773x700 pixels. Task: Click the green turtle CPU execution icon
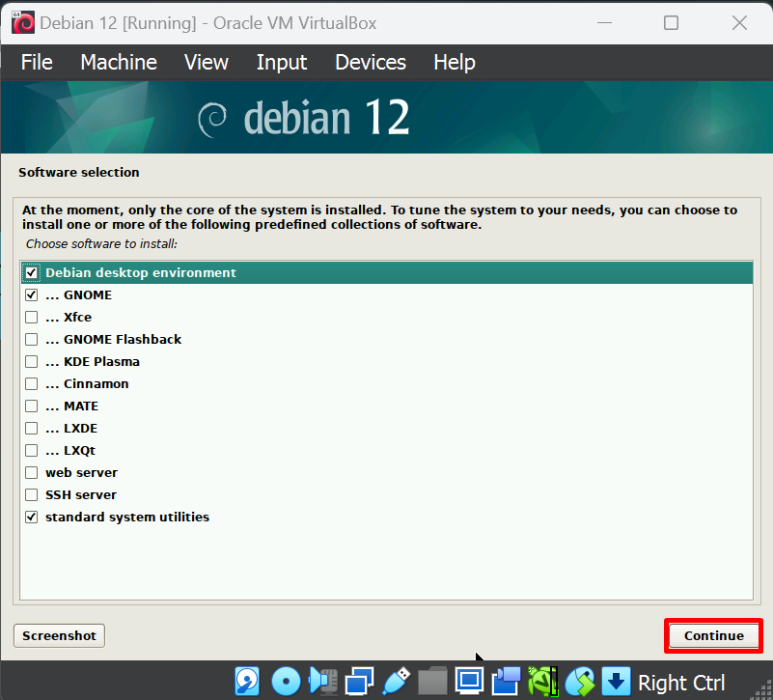point(542,682)
